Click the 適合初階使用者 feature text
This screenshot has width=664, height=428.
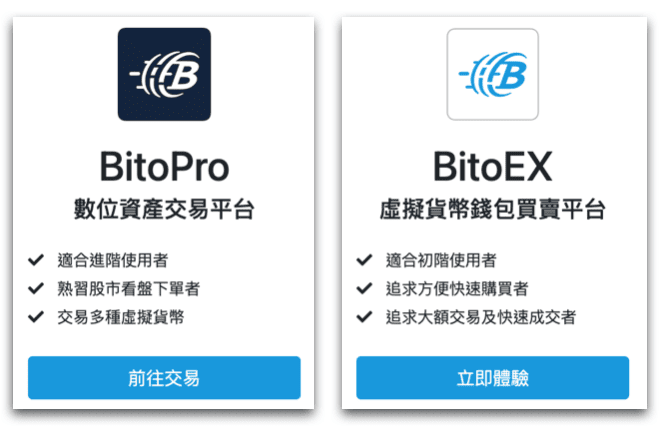click(x=441, y=260)
